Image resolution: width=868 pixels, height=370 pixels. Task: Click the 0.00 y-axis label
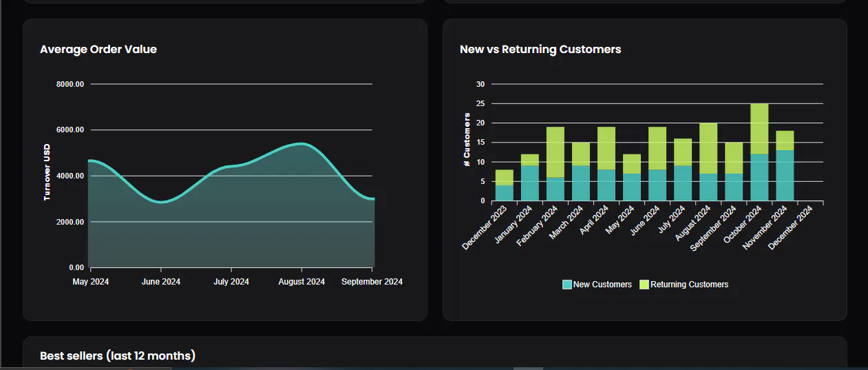pyautogui.click(x=76, y=267)
